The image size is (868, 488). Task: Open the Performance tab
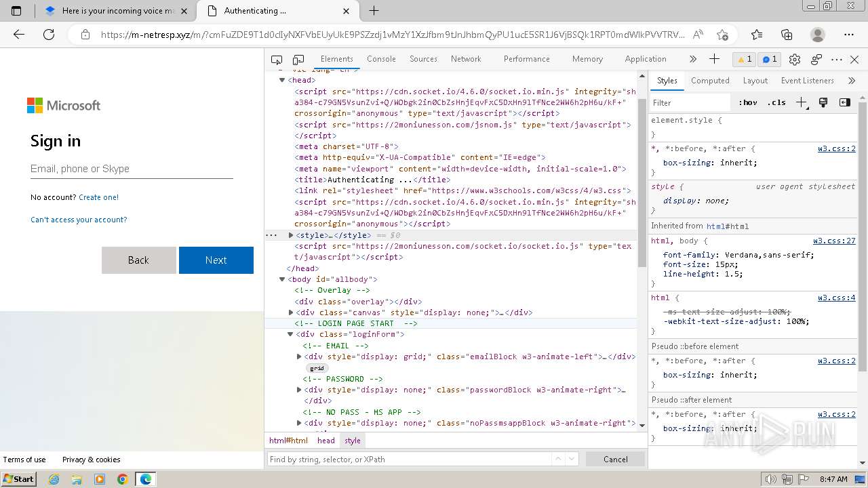tap(527, 59)
